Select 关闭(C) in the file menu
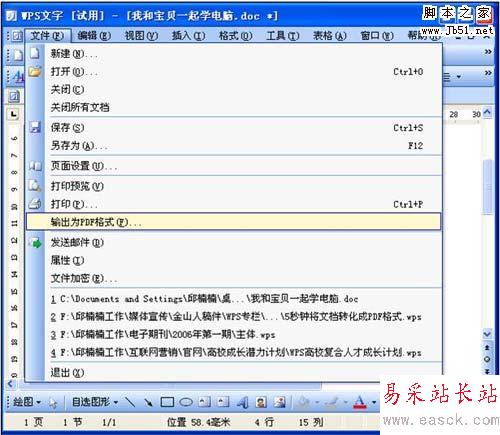Screen dimensions: 500x435 (x=233, y=89)
